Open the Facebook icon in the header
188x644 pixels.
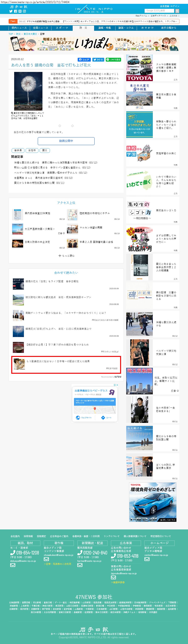[15, 11]
